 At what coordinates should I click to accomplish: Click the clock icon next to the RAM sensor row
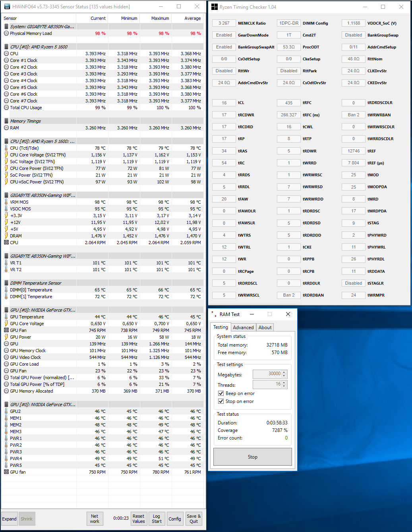tap(6, 127)
